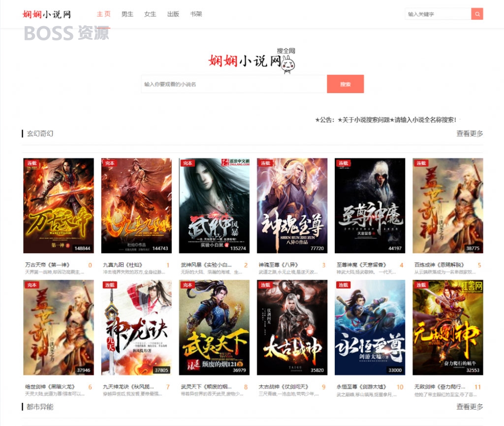Open the 武神风暴 book cover

(x=214, y=205)
